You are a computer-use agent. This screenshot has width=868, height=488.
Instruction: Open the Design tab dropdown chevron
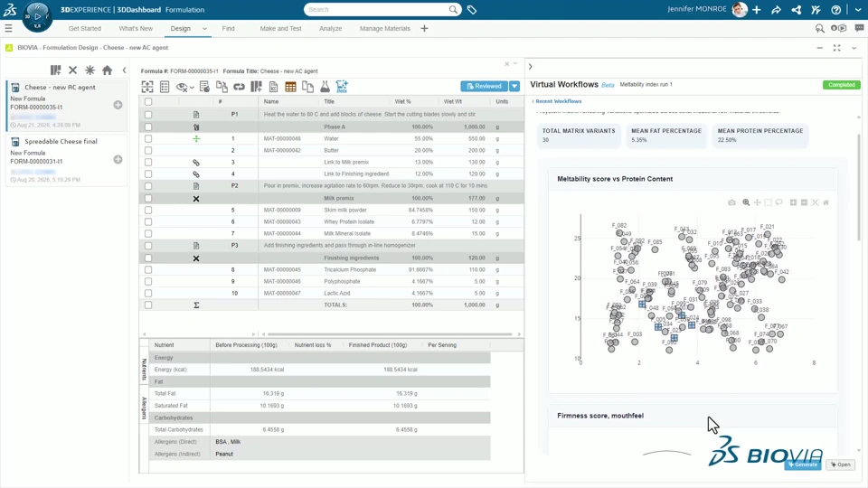[x=204, y=29]
